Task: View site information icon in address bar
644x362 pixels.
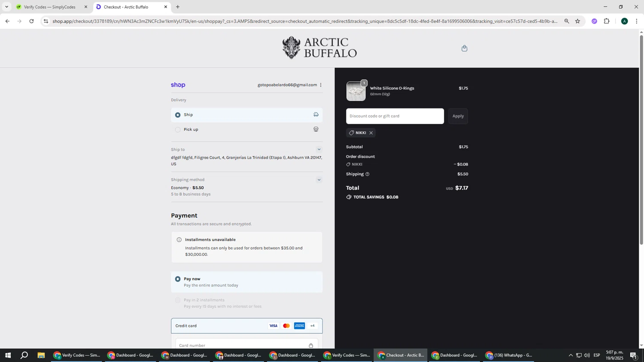Action: click(x=46, y=21)
